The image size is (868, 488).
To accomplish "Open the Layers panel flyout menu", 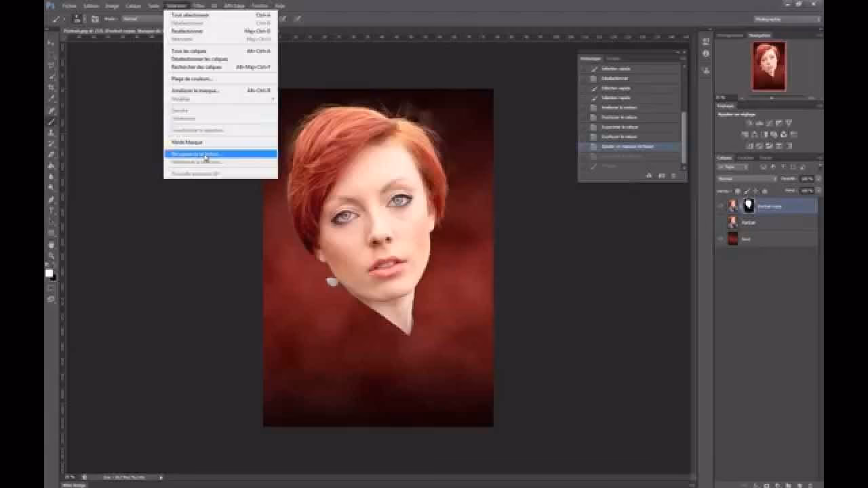I will tap(819, 157).
